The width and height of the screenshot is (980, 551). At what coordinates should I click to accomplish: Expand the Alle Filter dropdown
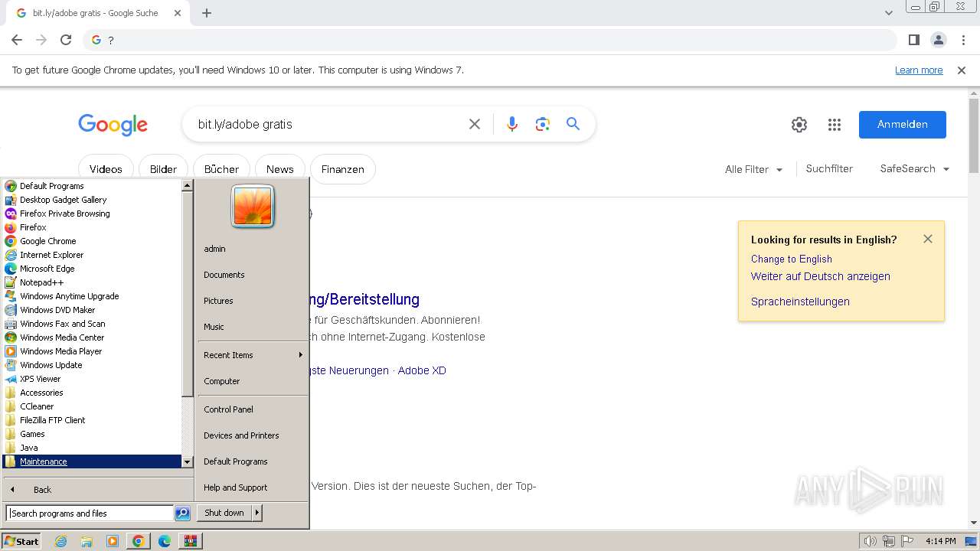pos(753,169)
